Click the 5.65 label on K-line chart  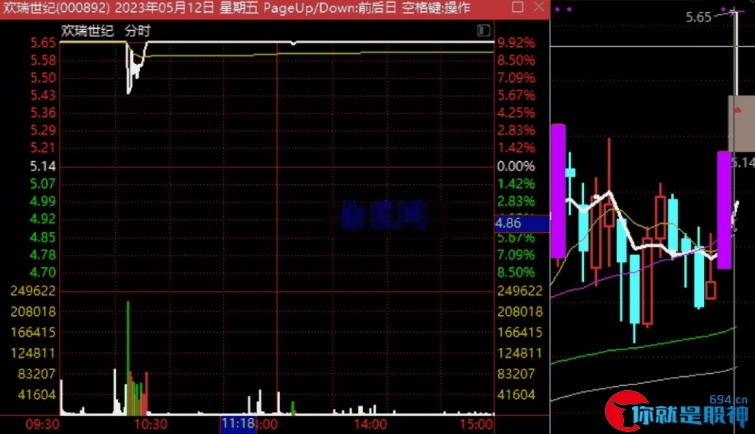point(699,17)
